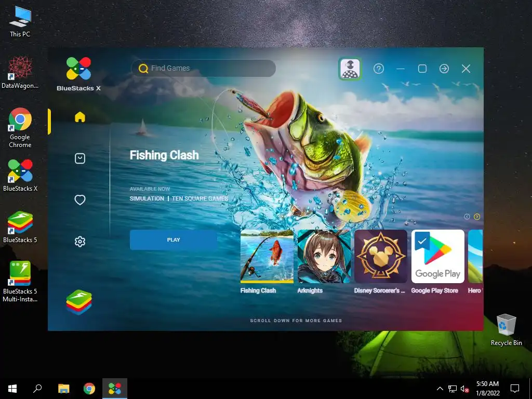This screenshot has width=532, height=399.
Task: Open the Windows Start menu
Action: tap(12, 389)
